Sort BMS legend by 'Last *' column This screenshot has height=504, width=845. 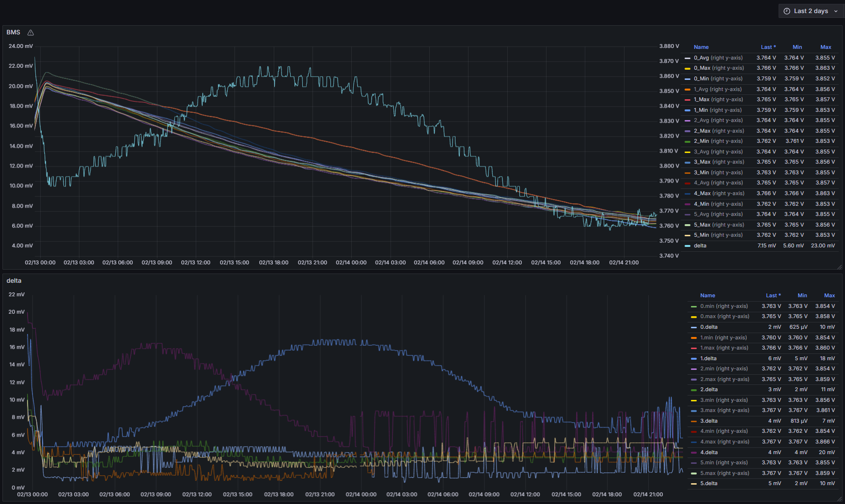tap(768, 47)
